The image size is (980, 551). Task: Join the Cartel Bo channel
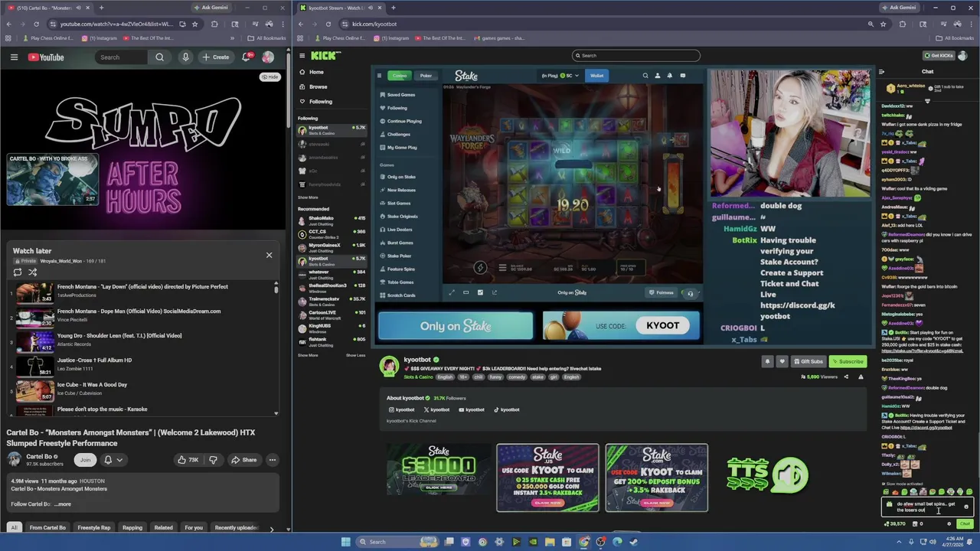(x=85, y=460)
